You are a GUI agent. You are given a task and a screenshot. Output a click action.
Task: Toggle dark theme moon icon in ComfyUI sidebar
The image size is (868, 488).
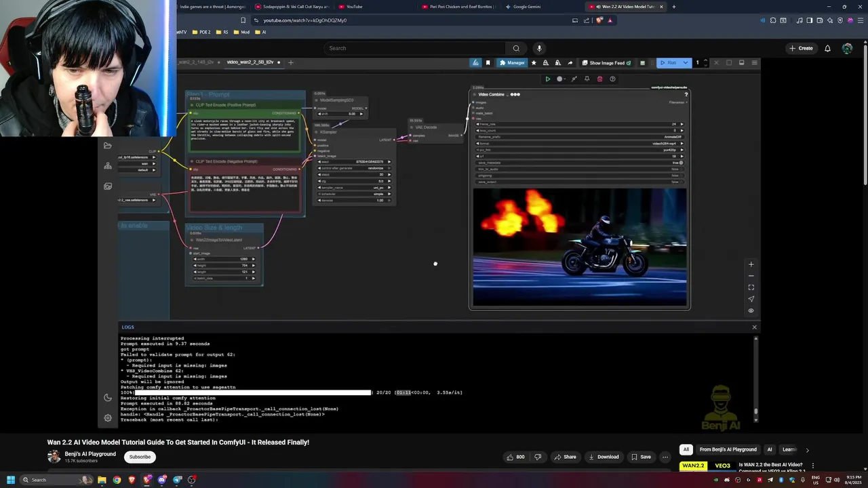coord(108,398)
